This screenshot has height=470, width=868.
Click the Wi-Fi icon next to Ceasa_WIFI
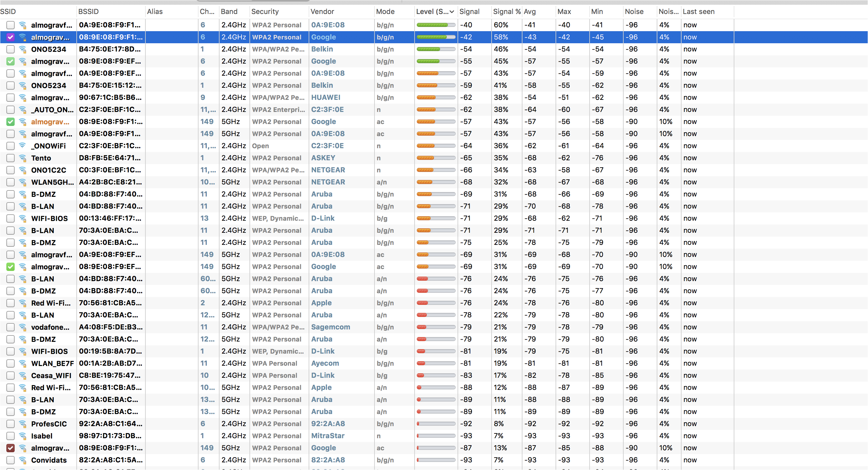tap(23, 376)
